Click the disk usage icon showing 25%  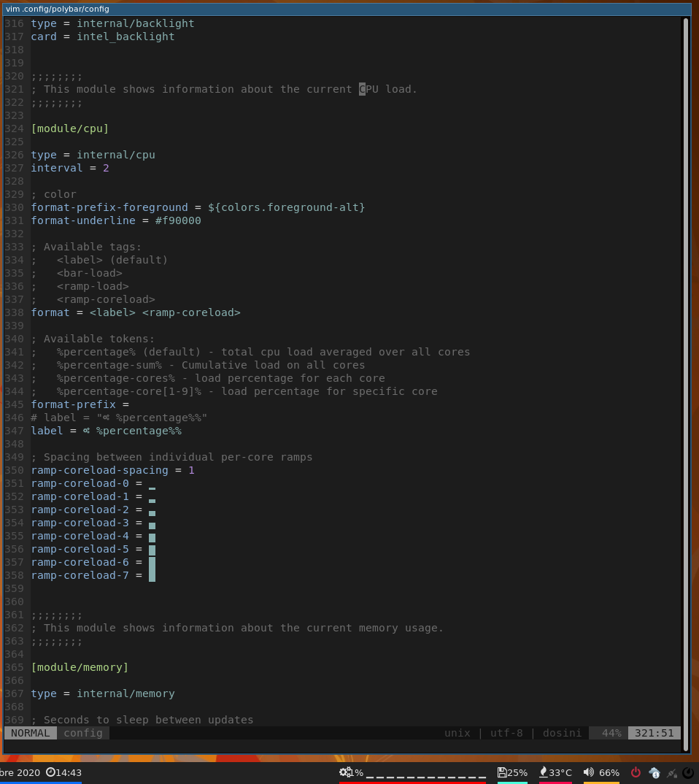coord(503,772)
